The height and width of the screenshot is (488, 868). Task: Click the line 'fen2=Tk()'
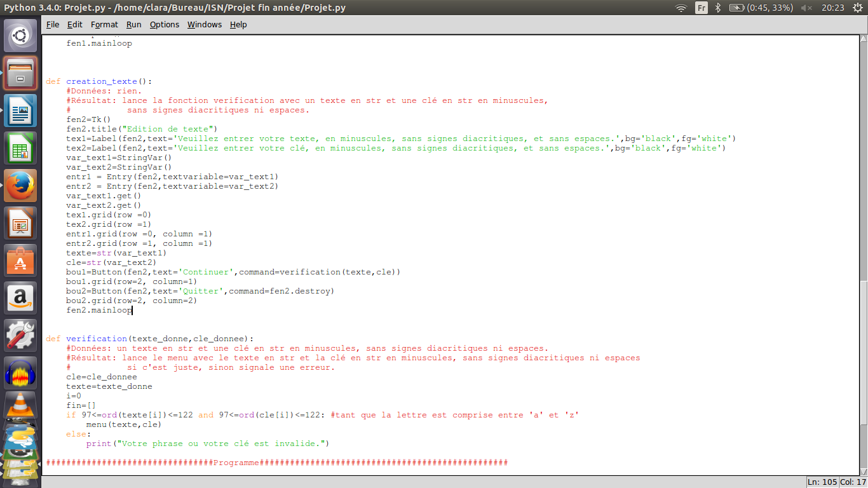click(x=88, y=119)
